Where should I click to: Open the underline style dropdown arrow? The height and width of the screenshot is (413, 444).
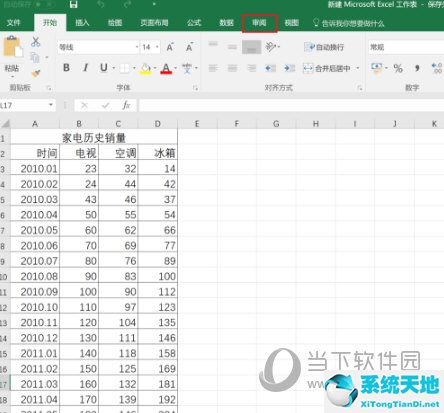[114, 68]
